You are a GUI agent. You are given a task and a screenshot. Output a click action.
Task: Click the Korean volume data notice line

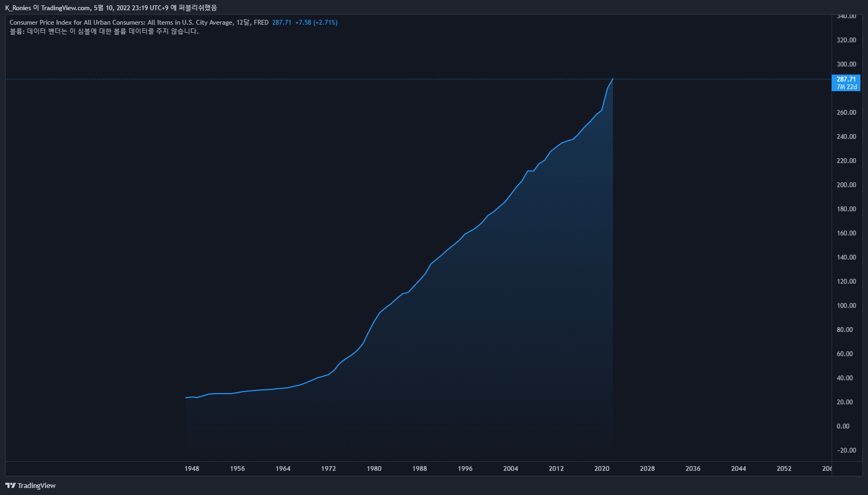point(104,31)
